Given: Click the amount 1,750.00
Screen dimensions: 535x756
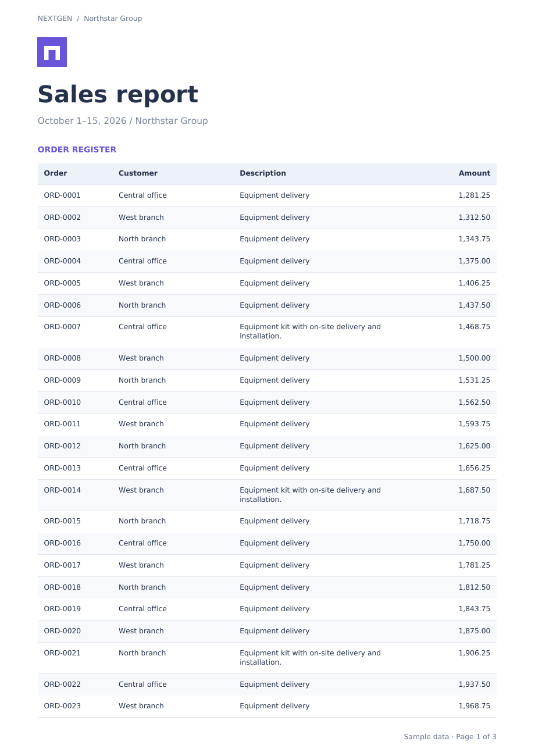Looking at the screenshot, I should [x=475, y=543].
